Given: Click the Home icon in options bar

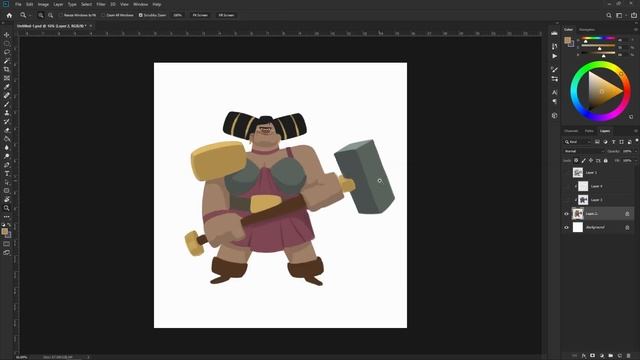Looking at the screenshot, I should pyautogui.click(x=9, y=15).
